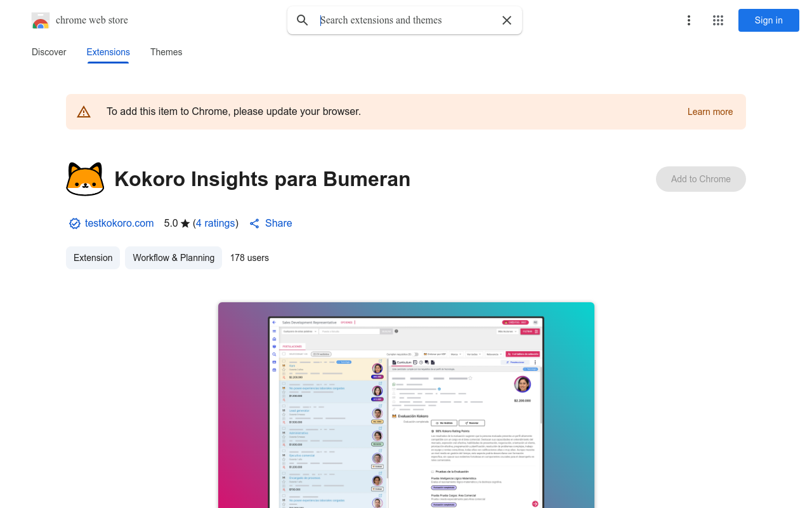Open the 4 ratings link

(x=216, y=224)
